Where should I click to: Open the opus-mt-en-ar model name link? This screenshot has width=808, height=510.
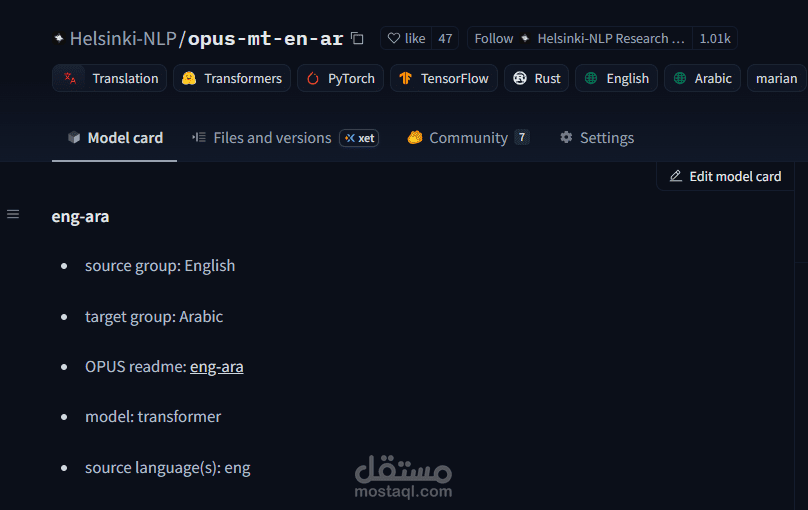point(265,39)
